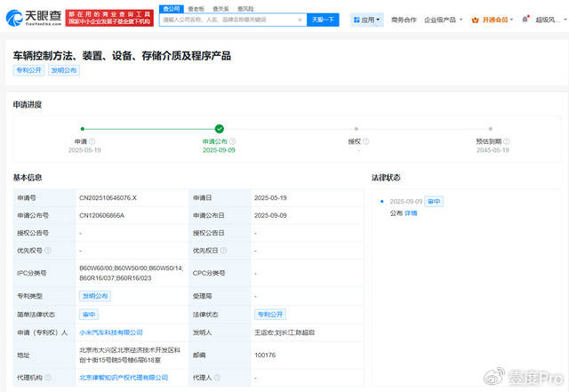Select the 查公司 search tab
The height and width of the screenshot is (392, 569).
coord(172,9)
